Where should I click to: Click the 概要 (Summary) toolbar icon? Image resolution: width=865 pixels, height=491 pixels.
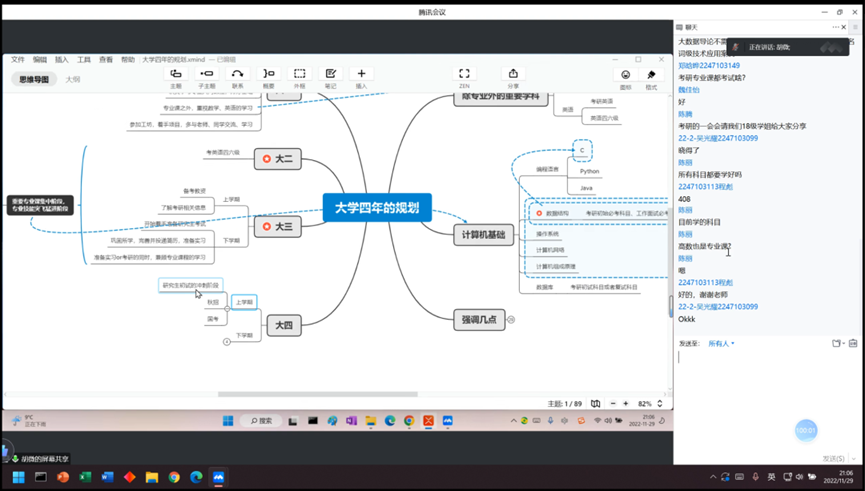(268, 75)
